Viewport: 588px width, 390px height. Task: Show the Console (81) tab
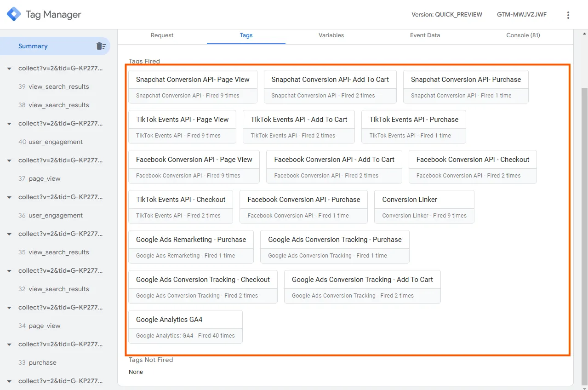point(523,35)
